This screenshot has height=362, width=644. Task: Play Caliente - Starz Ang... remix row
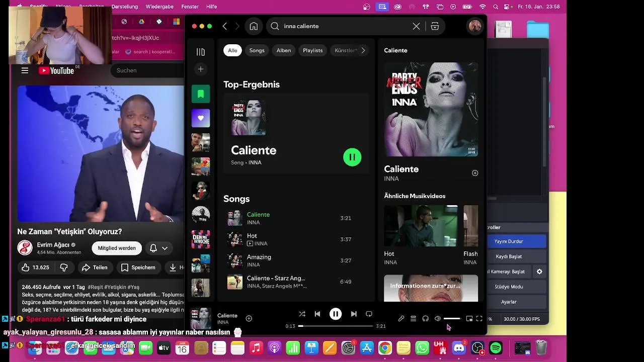[x=296, y=282]
